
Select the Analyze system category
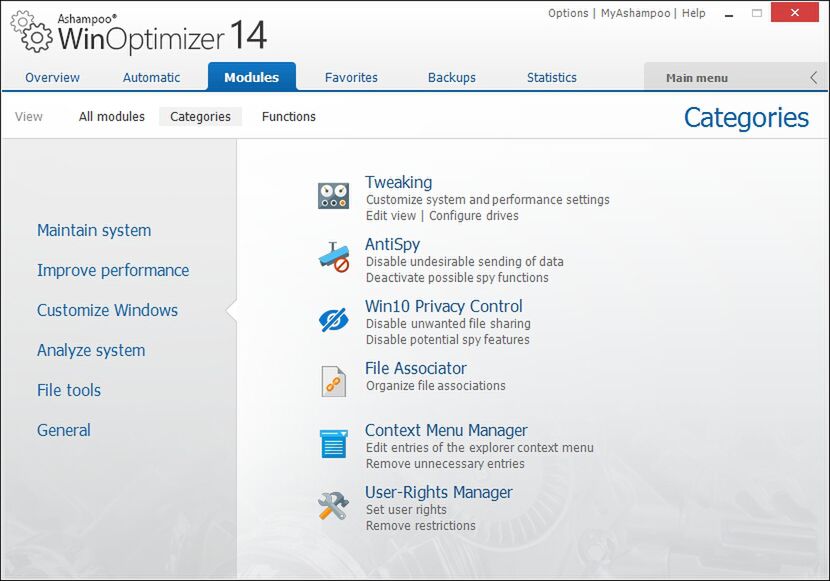pyautogui.click(x=91, y=350)
